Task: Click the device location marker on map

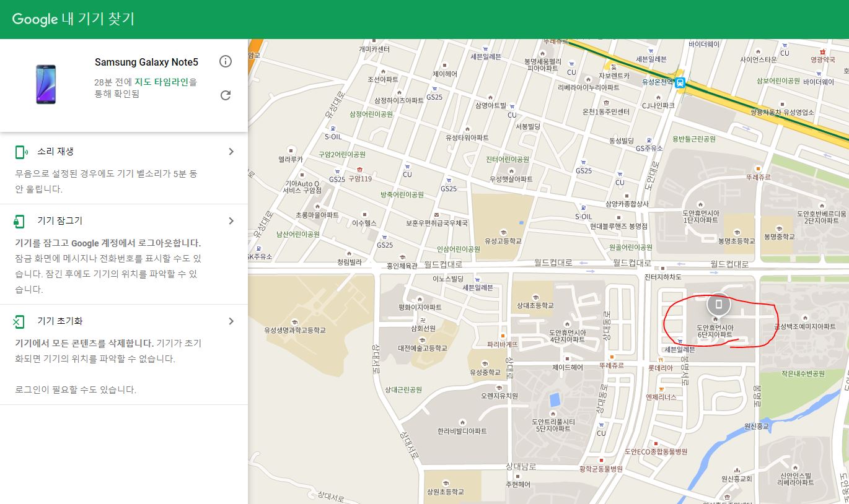Action: click(x=718, y=304)
